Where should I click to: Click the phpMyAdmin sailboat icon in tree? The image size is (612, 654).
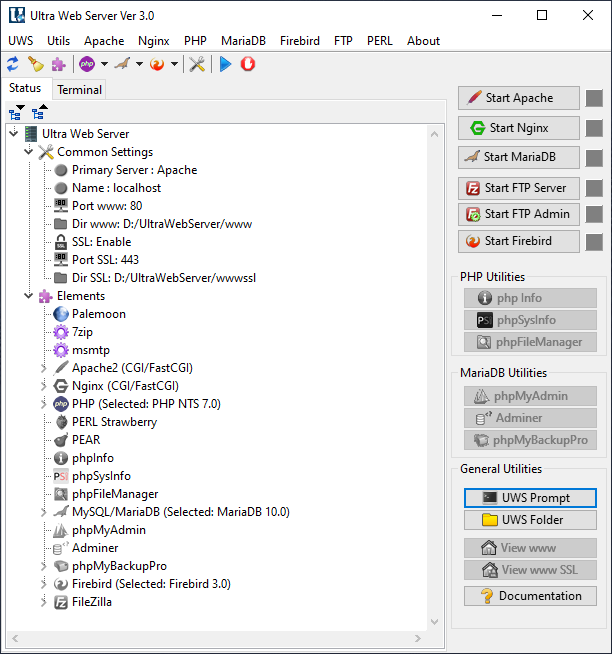pos(60,530)
